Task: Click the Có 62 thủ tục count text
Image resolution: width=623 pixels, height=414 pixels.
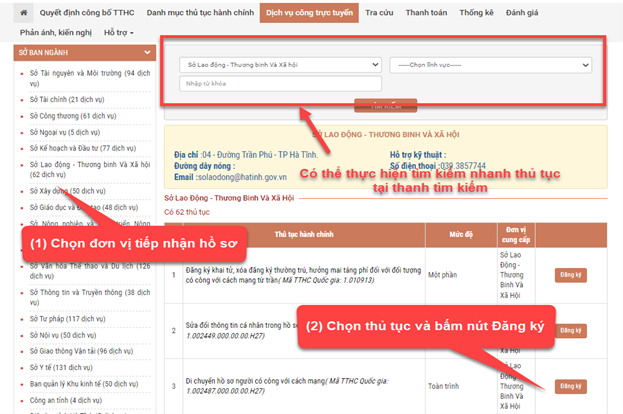Action: [187, 212]
